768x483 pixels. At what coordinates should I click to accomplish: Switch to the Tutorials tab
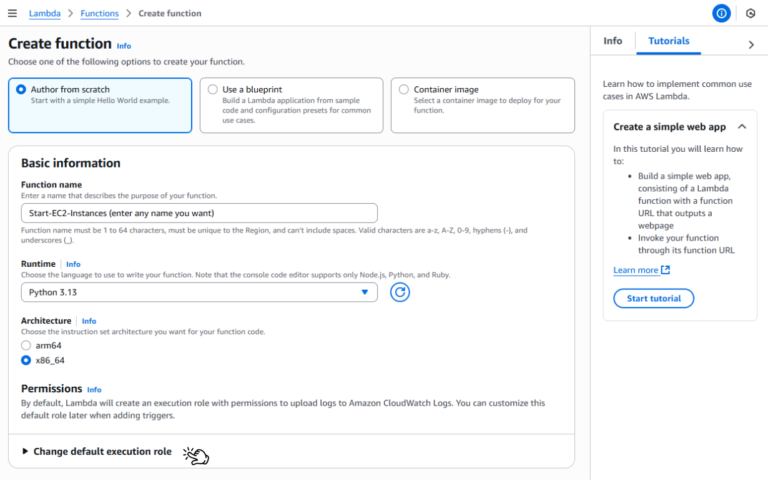(668, 41)
